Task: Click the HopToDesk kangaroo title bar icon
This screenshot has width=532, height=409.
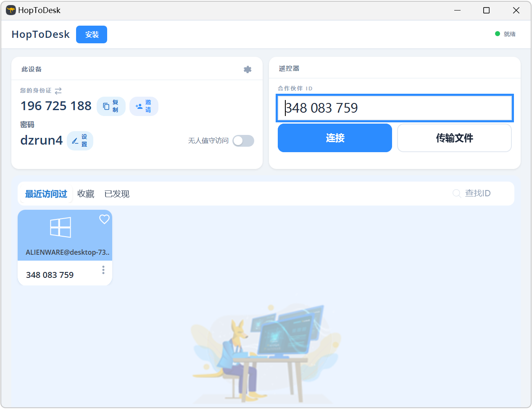Action: [11, 10]
